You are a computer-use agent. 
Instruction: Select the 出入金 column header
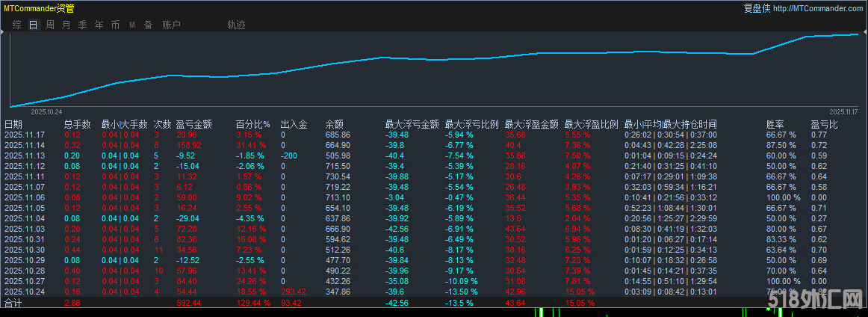(294, 125)
